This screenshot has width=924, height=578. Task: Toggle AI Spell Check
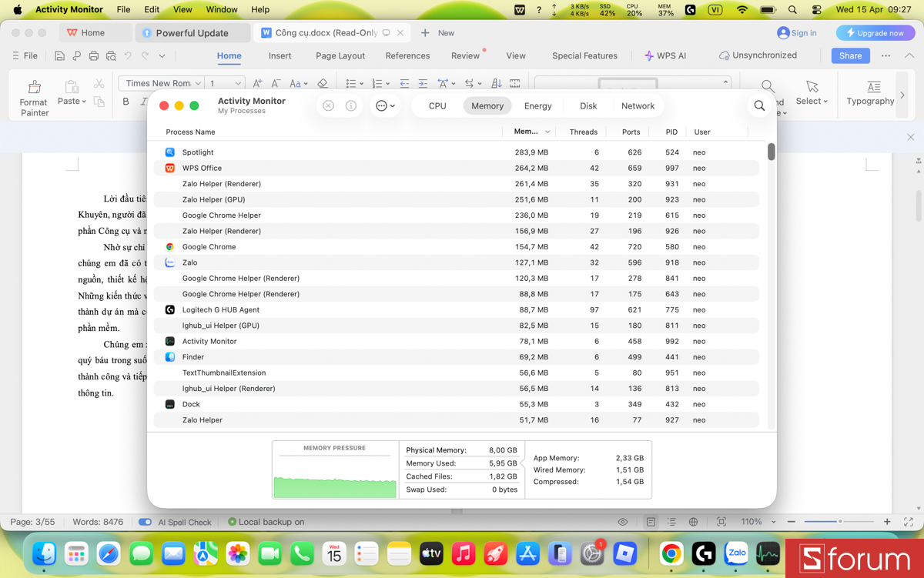coord(145,522)
